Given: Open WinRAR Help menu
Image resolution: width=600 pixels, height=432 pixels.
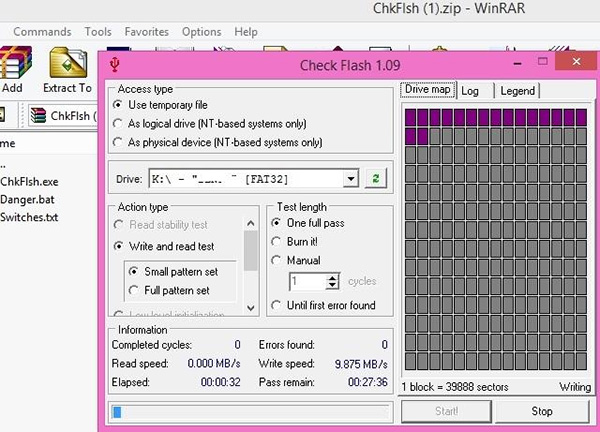Looking at the screenshot, I should (x=246, y=32).
